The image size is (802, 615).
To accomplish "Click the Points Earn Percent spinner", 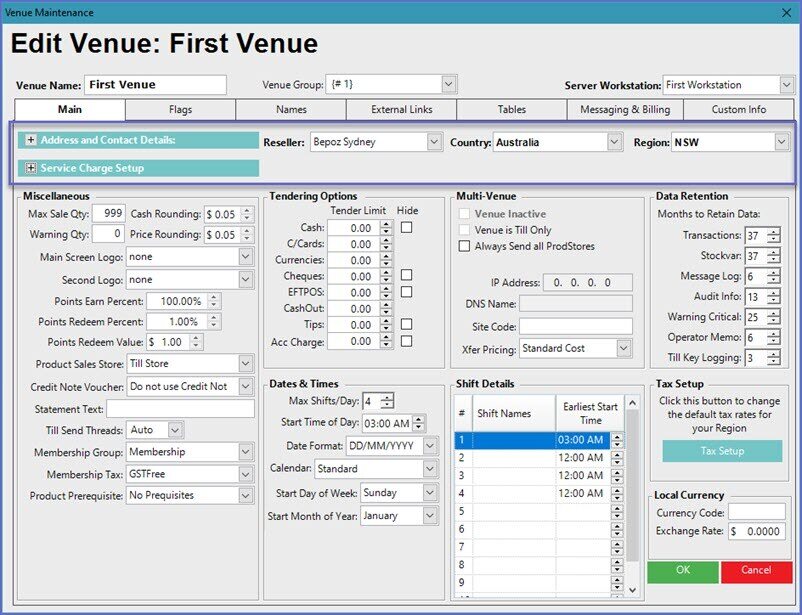I will coord(214,301).
